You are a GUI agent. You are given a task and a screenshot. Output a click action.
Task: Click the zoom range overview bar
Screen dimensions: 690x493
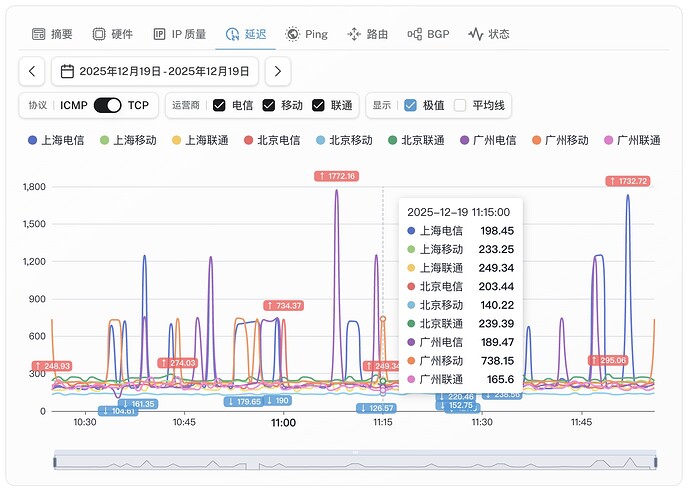pos(355,460)
